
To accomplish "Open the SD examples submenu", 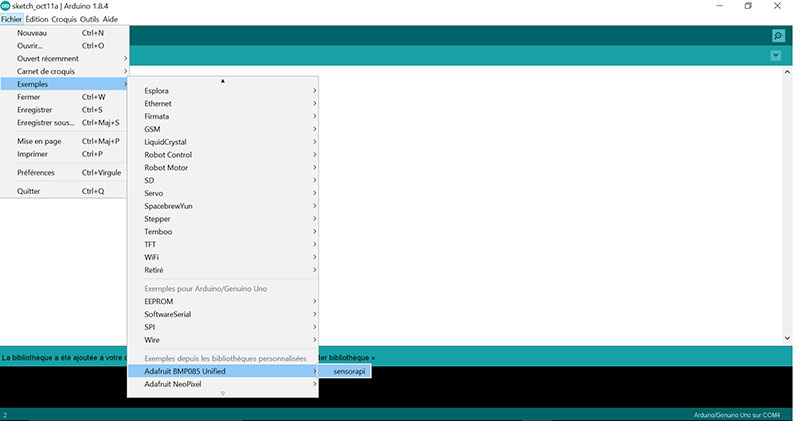I will (223, 180).
